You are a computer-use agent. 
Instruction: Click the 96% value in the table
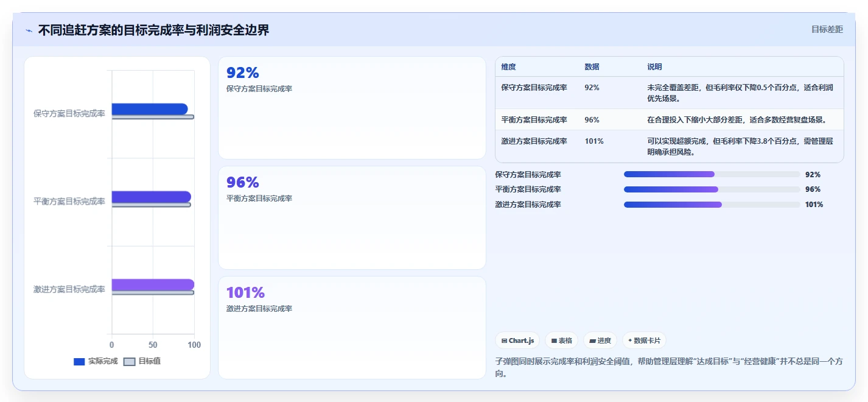tap(592, 120)
